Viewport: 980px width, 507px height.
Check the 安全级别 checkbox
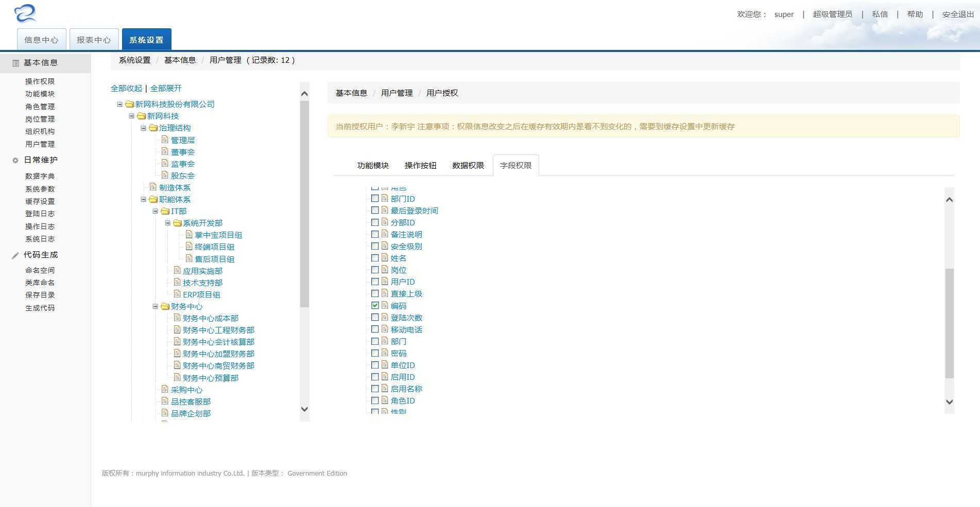(x=375, y=246)
